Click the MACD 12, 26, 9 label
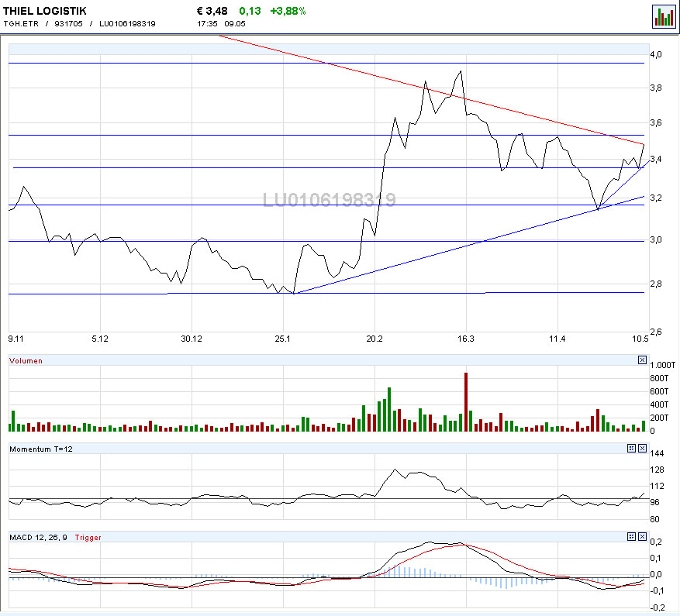This screenshot has width=680, height=616. point(38,538)
